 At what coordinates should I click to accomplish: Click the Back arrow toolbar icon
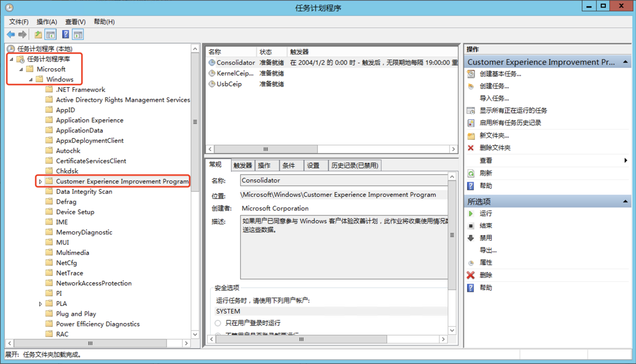click(x=11, y=35)
